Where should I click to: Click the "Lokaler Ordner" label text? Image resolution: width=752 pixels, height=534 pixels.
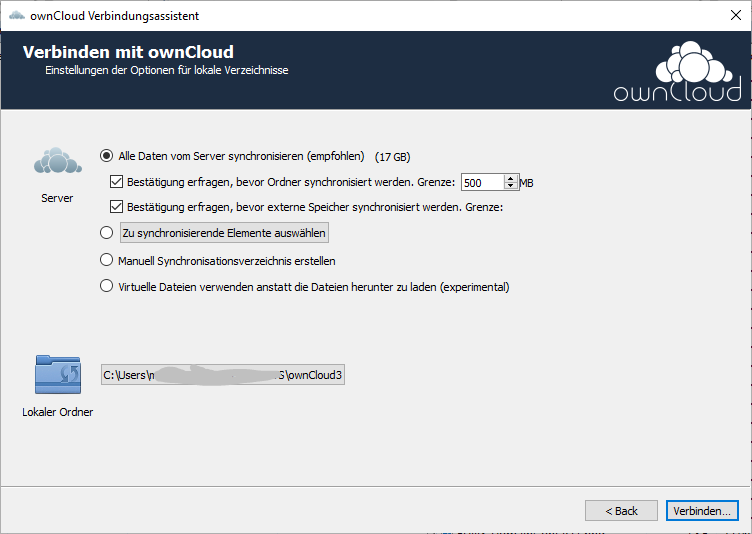point(57,412)
